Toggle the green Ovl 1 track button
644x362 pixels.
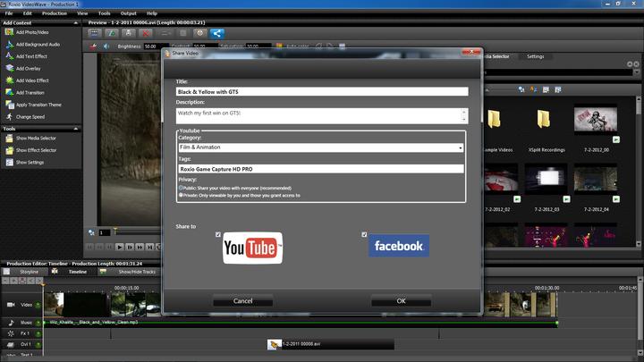click(38, 344)
